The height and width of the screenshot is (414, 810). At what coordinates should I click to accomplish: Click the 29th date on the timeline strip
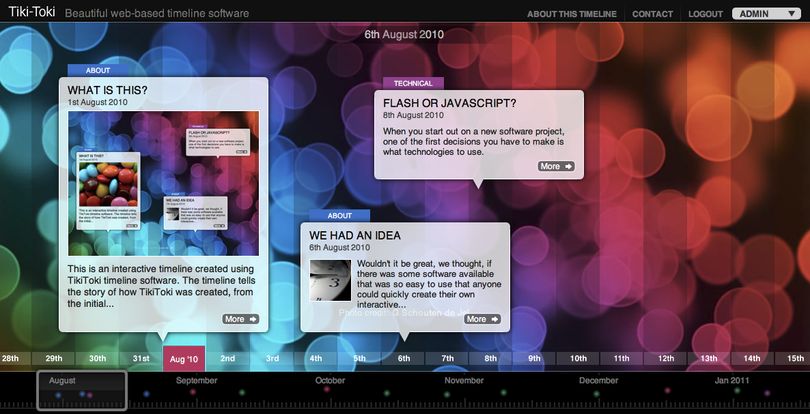(54, 359)
